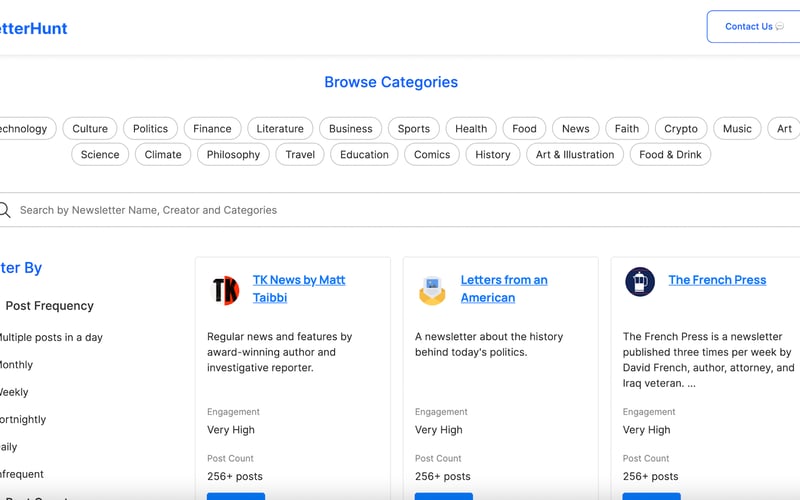Pick the Travel category chip
Screen dimensions: 800x500
point(300,155)
